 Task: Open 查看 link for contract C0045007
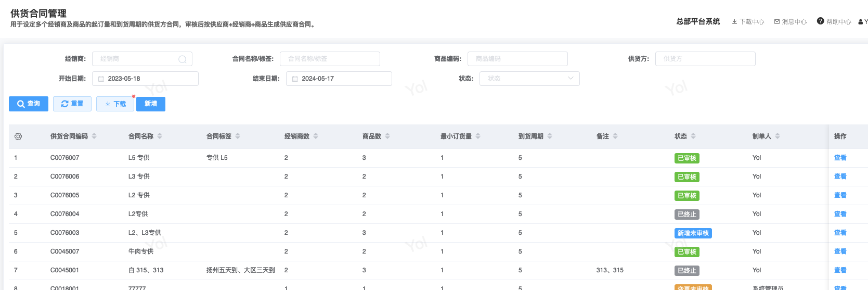pyautogui.click(x=840, y=251)
